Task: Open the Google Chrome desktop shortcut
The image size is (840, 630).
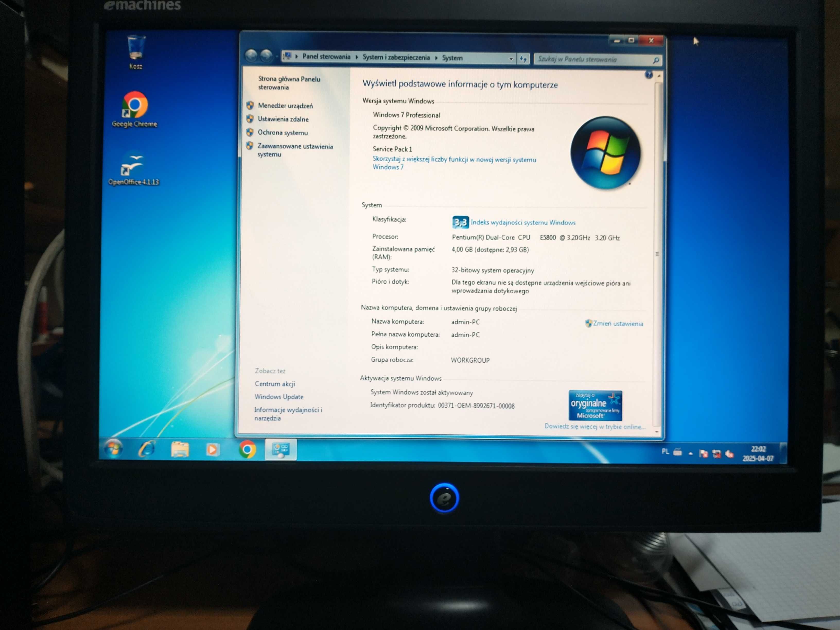Action: point(134,109)
